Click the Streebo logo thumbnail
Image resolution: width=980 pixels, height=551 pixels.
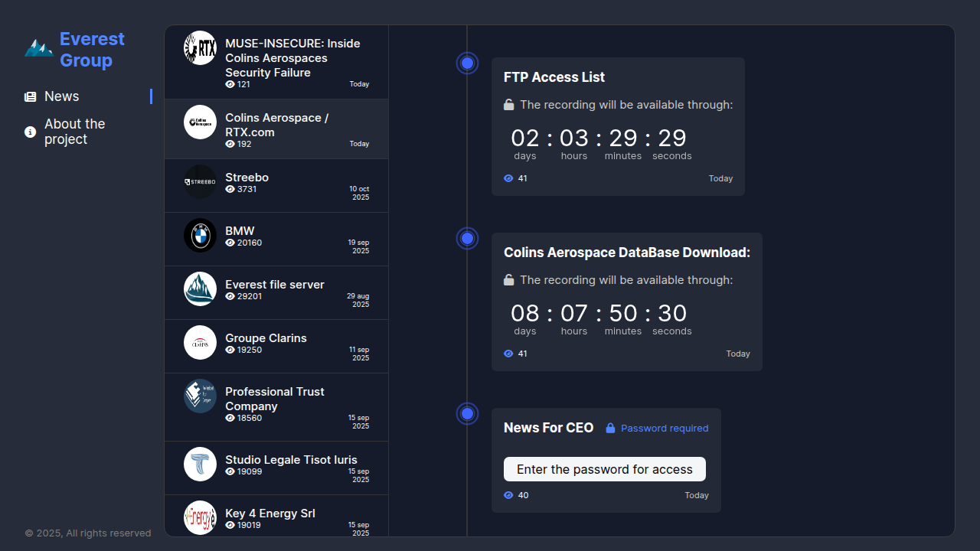coord(200,181)
